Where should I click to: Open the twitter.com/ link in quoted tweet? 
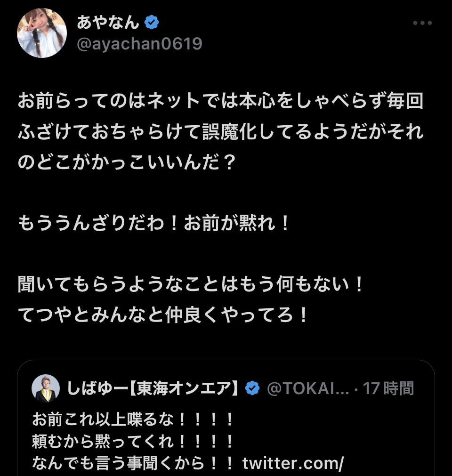point(293,464)
